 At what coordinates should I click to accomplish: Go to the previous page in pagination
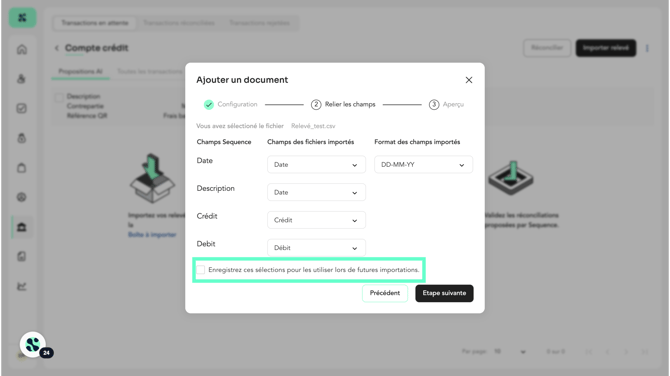(x=608, y=352)
